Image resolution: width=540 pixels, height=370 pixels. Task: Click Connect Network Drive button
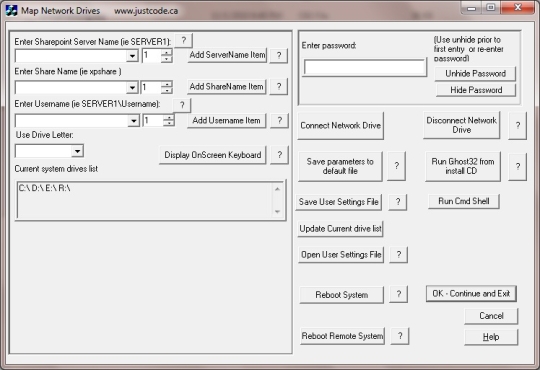point(341,126)
